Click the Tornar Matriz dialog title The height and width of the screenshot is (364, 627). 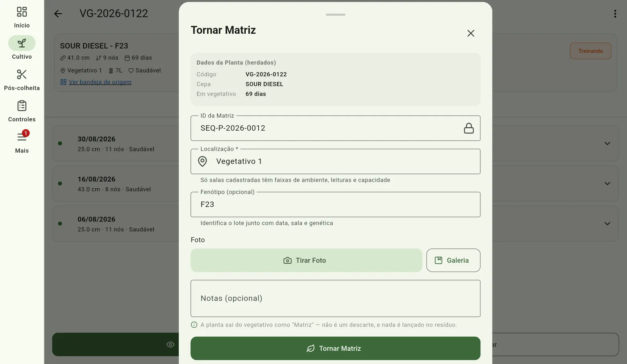(223, 30)
